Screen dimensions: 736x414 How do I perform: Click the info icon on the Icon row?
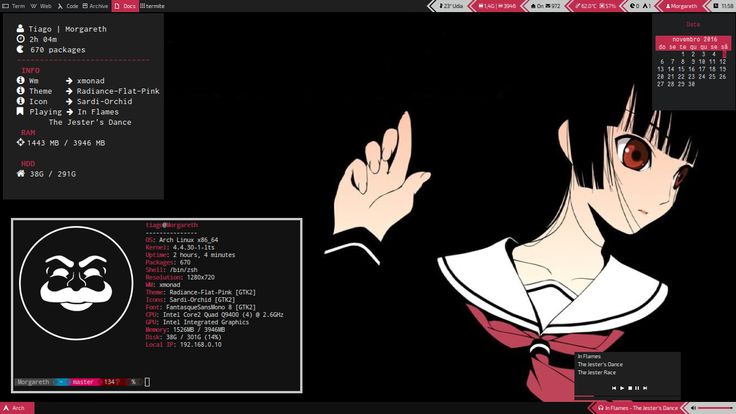click(x=20, y=101)
